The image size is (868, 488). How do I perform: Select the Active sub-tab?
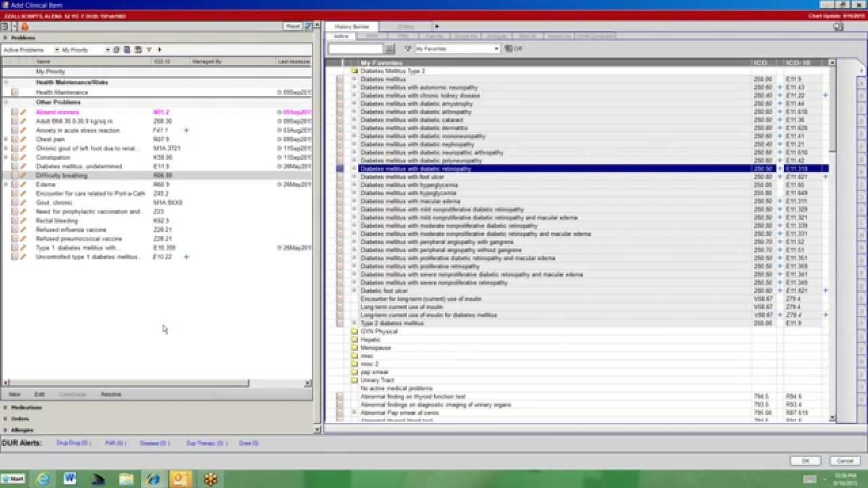tap(341, 36)
